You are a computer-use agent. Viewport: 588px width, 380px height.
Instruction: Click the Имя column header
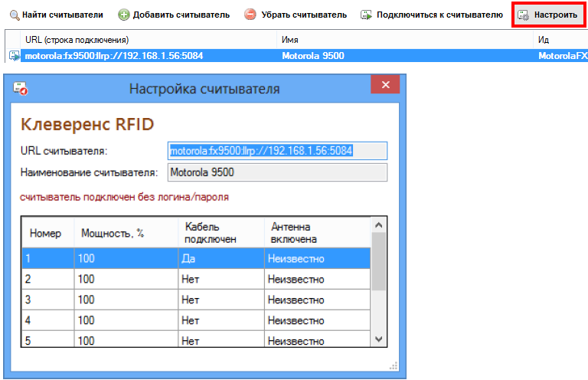tap(405, 40)
